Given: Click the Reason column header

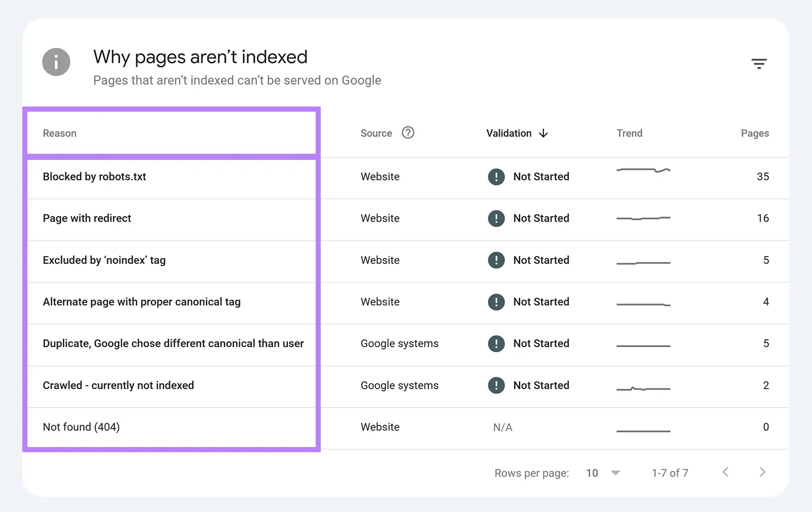Looking at the screenshot, I should pyautogui.click(x=59, y=133).
